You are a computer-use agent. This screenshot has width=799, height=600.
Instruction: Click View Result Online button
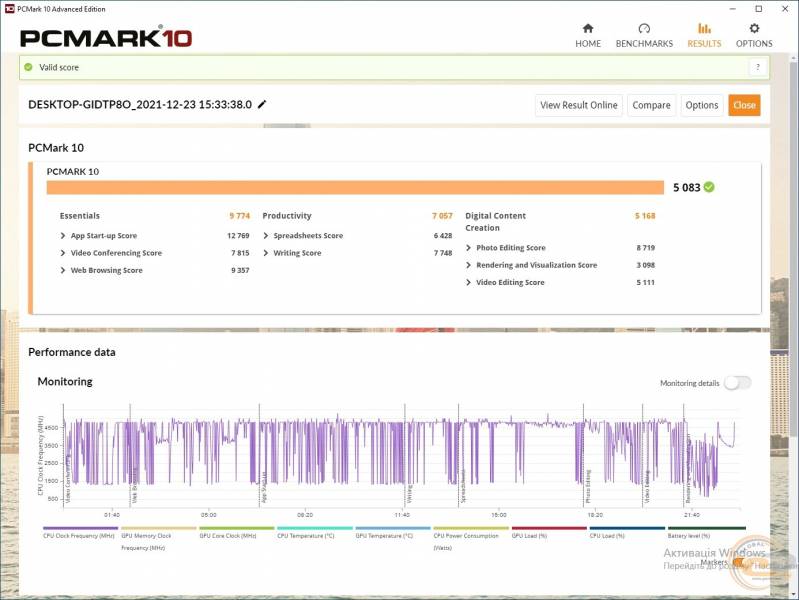pos(578,105)
